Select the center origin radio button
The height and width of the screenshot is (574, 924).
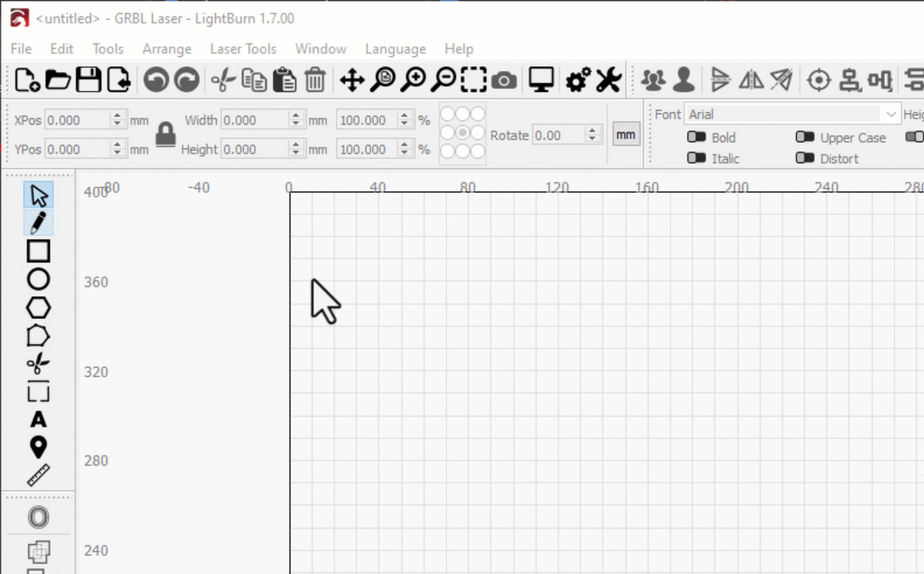coord(462,132)
